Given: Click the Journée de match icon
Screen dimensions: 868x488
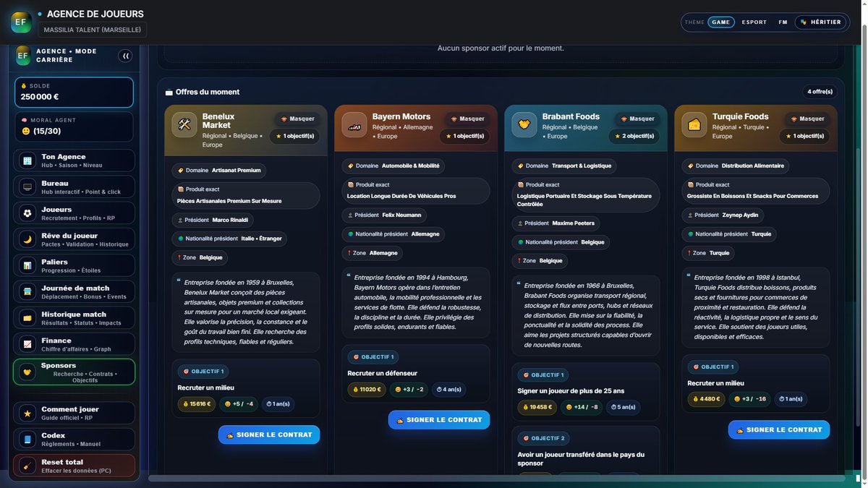Looking at the screenshot, I should tap(27, 291).
